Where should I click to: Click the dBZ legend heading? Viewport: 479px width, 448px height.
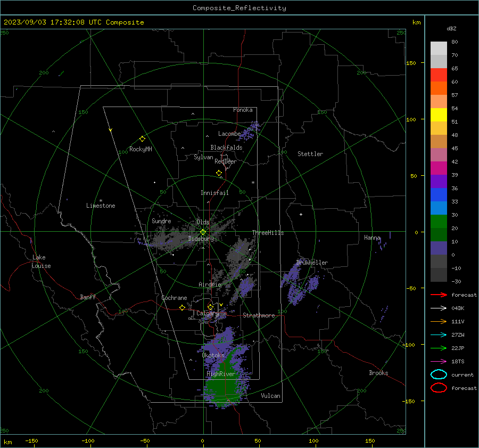click(451, 29)
